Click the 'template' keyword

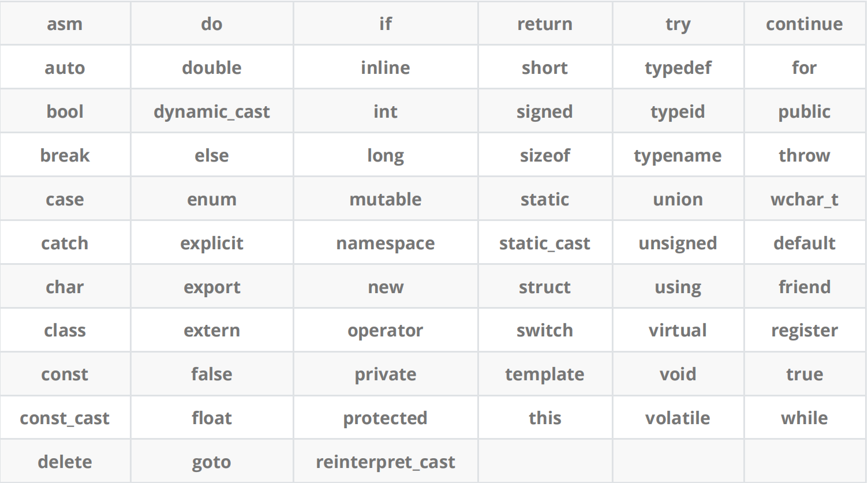(545, 375)
